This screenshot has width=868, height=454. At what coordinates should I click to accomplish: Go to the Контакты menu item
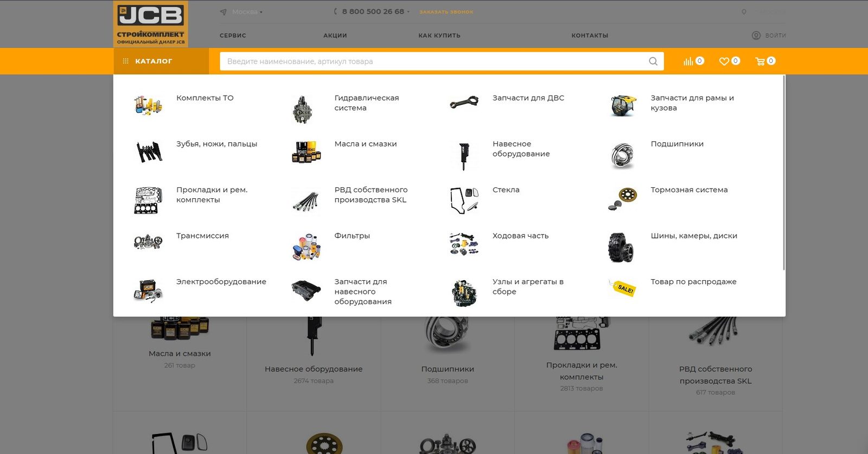(x=589, y=35)
